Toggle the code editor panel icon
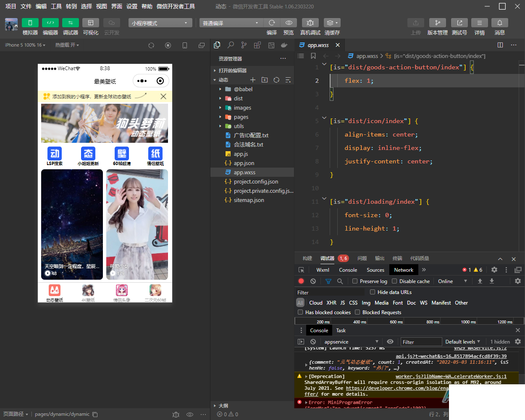Screen dimensions: 525x420 [x=50, y=23]
